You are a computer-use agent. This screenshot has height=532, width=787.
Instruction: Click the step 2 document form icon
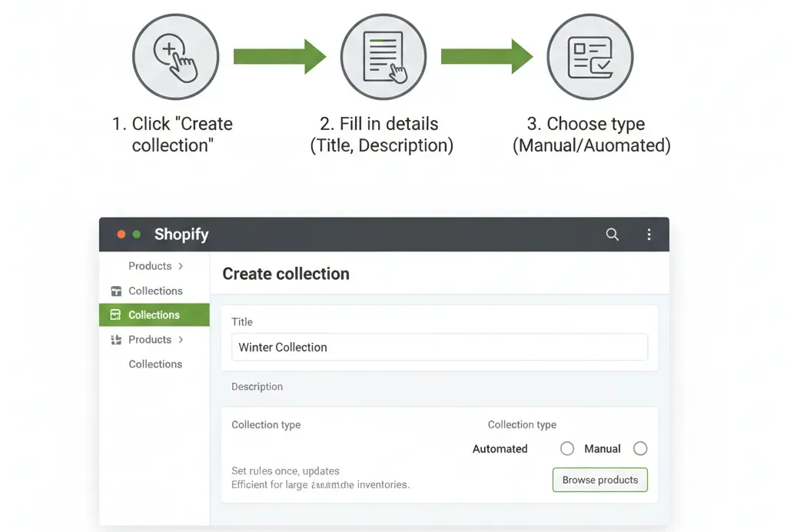point(384,57)
